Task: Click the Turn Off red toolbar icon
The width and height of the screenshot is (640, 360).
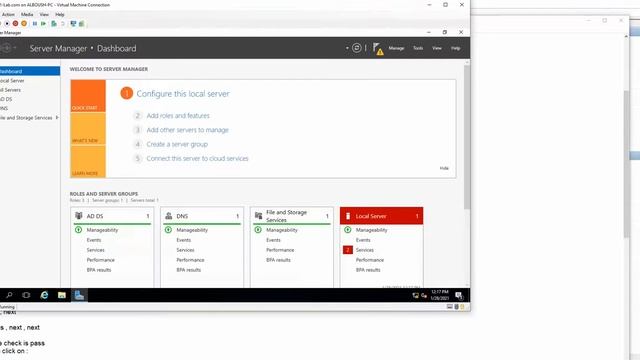Action: pos(16,24)
